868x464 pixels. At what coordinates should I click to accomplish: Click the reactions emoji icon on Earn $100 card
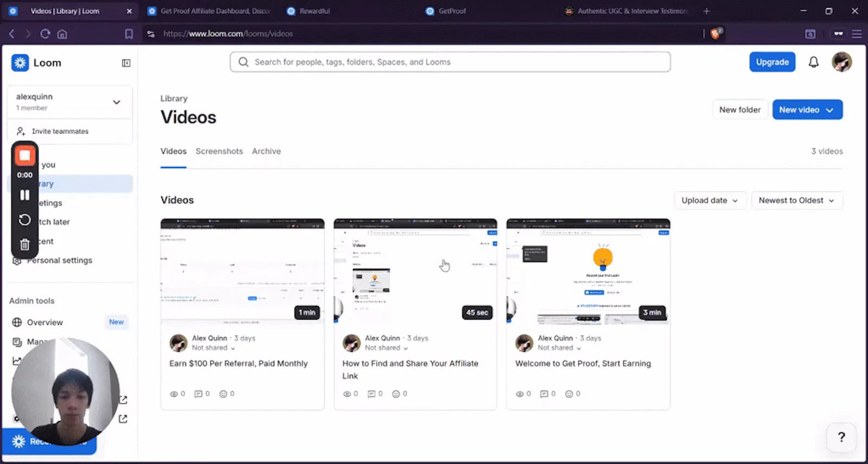[223, 394]
